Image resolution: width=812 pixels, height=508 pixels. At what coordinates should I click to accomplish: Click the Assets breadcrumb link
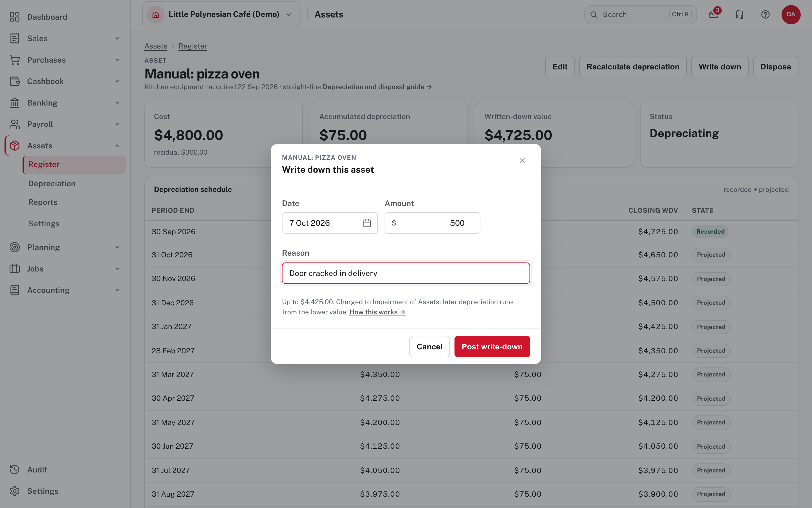(156, 46)
